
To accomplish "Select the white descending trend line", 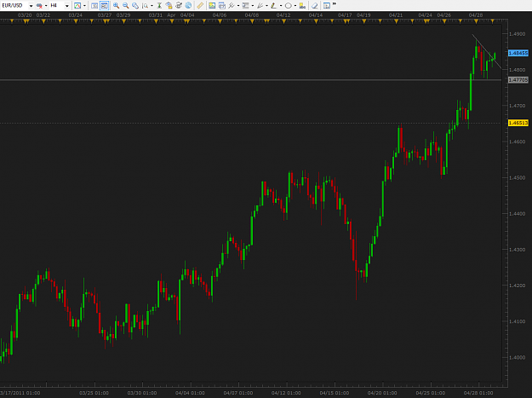I will click(487, 51).
